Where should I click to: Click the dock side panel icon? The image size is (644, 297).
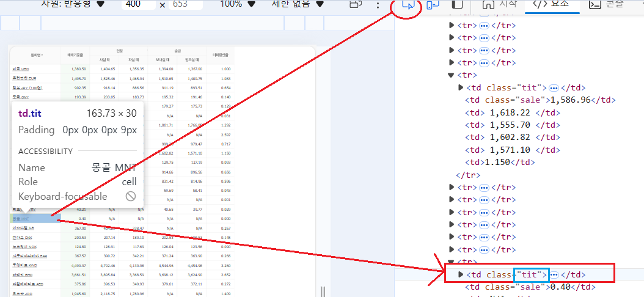[457, 5]
